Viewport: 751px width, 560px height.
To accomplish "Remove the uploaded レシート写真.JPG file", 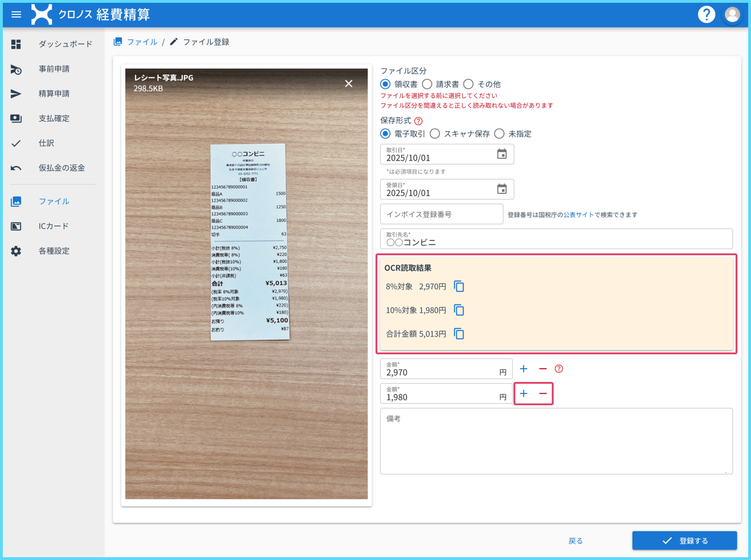I will 348,84.
